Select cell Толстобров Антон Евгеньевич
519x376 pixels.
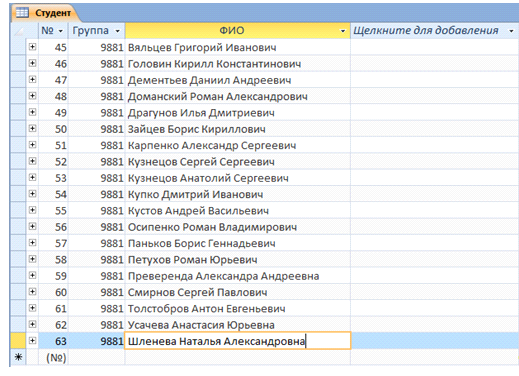[x=238, y=308]
